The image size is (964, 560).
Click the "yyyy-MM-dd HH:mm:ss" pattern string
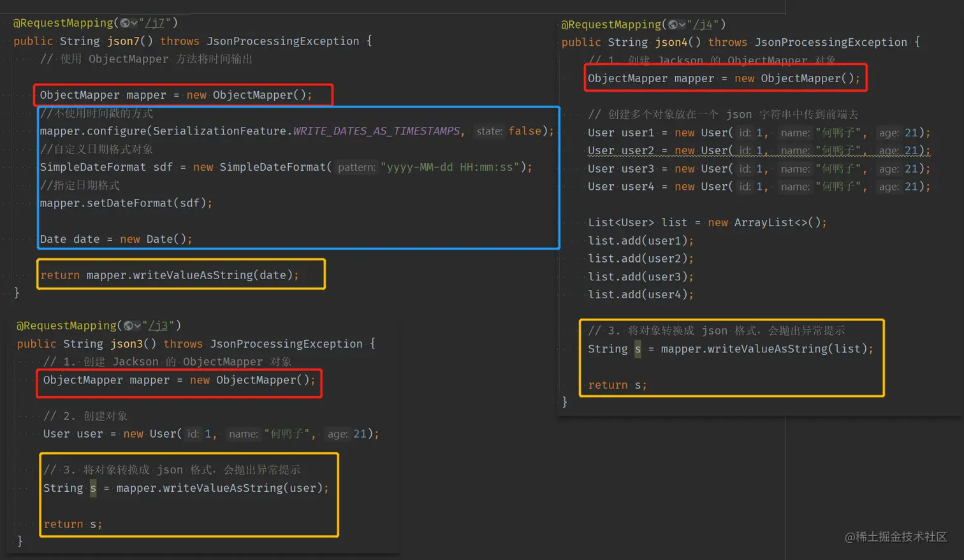coord(450,167)
